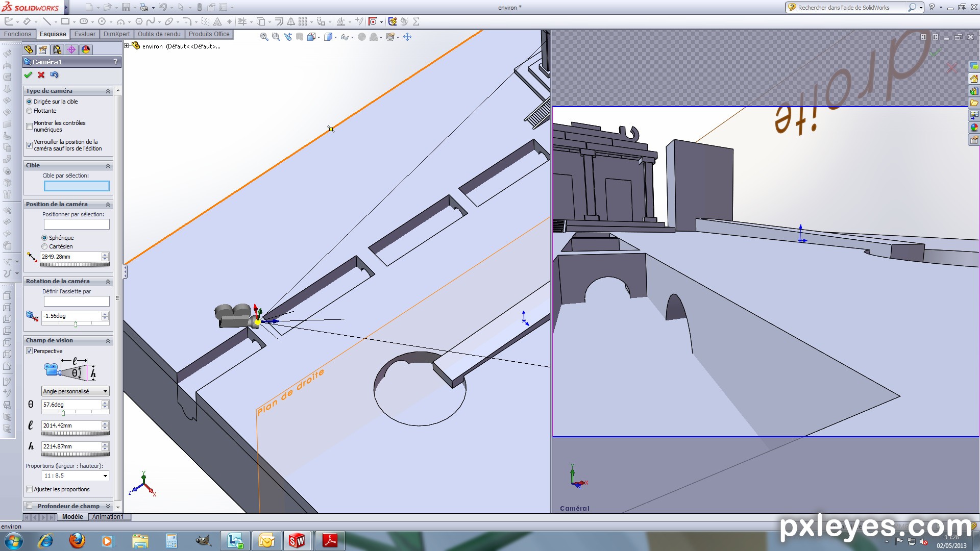Open the 'Outils de rendu' tab
The height and width of the screenshot is (551, 980).
159,34
